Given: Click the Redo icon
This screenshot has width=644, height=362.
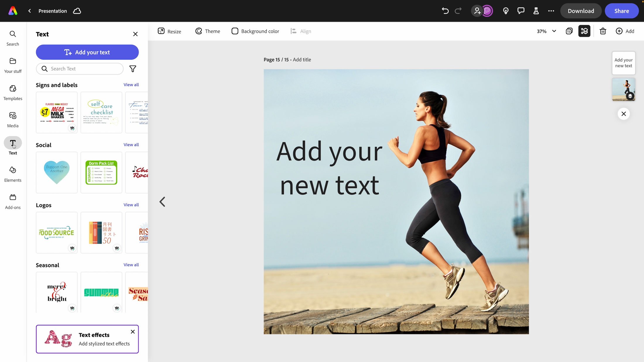Looking at the screenshot, I should click(x=458, y=11).
